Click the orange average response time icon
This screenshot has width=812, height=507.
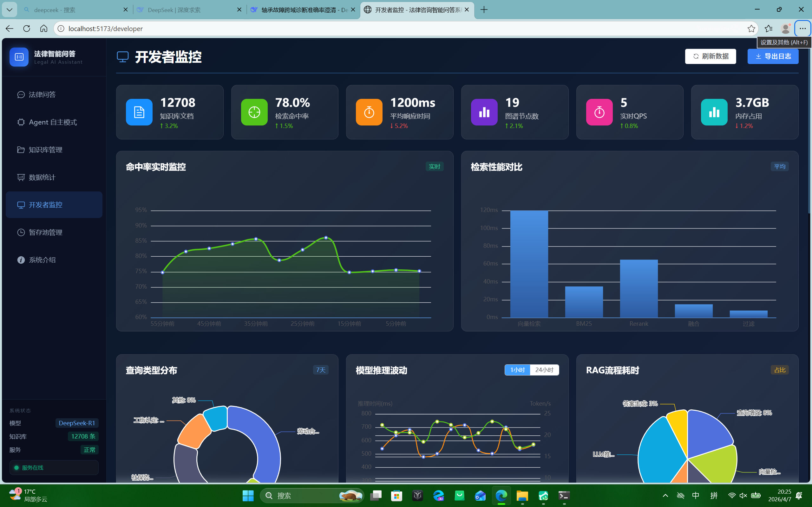(369, 112)
